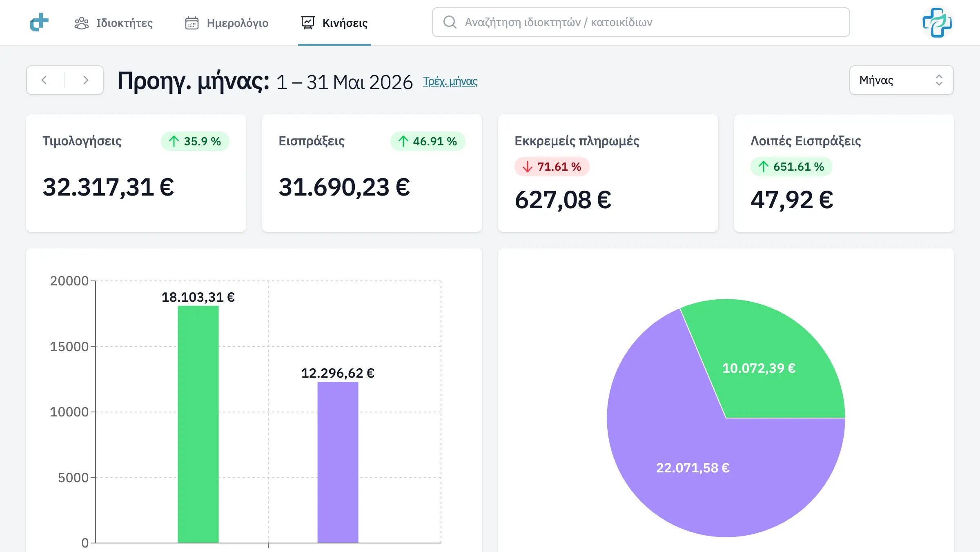Focus the owner and pet search field
The height and width of the screenshot is (552, 980).
coord(641,22)
